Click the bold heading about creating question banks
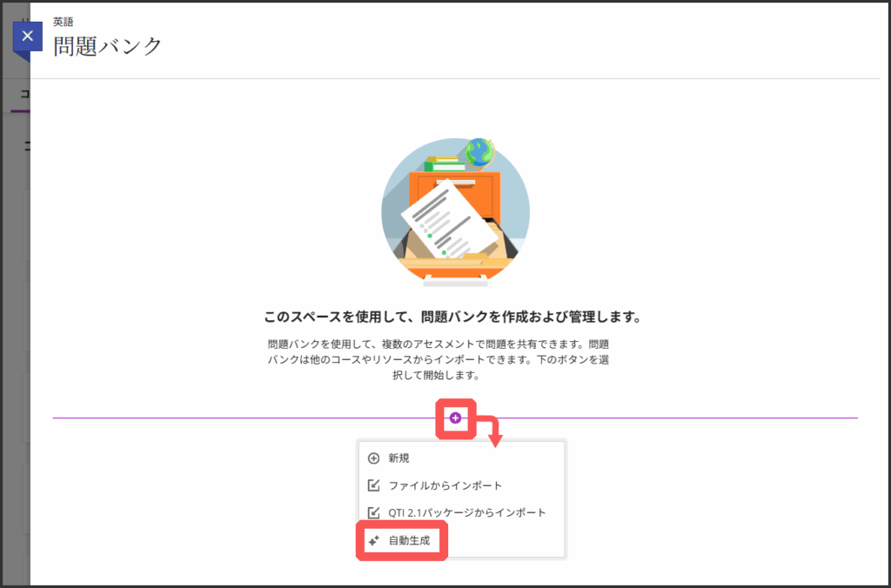 pos(452,317)
